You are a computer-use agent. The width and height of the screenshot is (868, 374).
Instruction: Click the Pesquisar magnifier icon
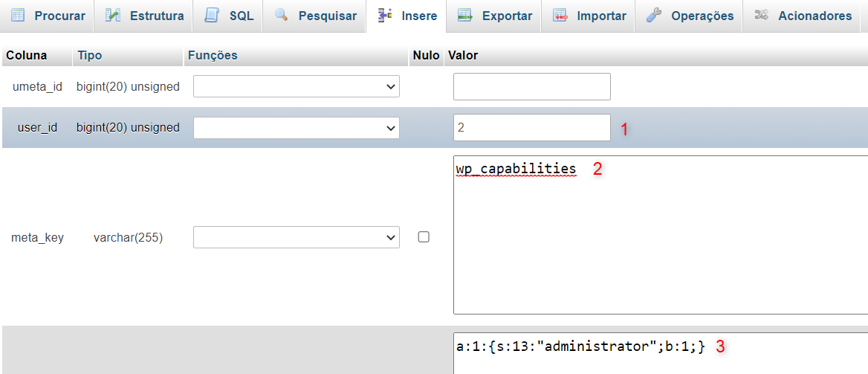click(282, 16)
